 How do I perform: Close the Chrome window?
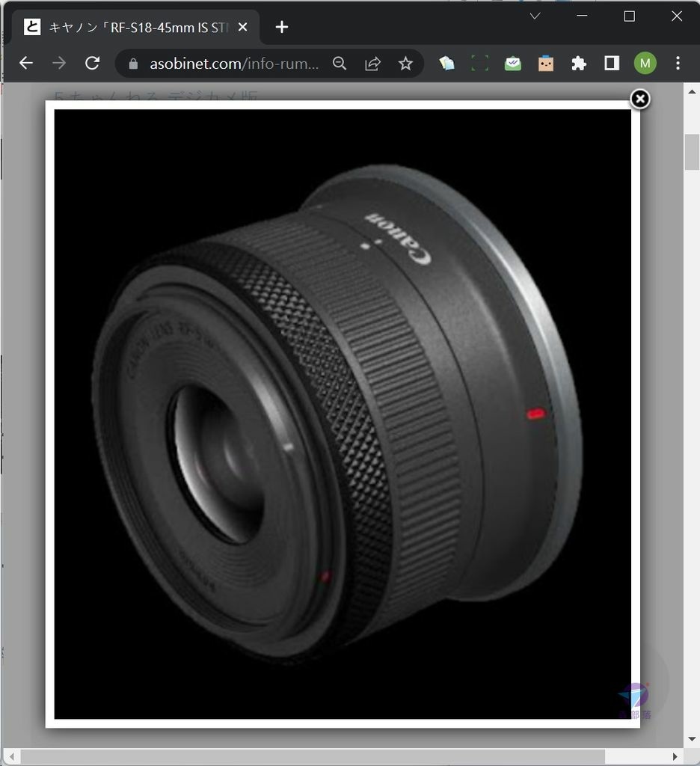pos(677,16)
